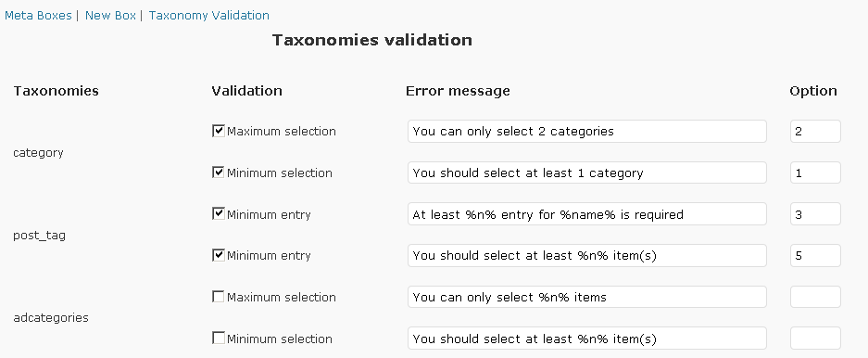
Task: Click post_tag 'at least %n% item(s)' message field
Action: pos(586,255)
